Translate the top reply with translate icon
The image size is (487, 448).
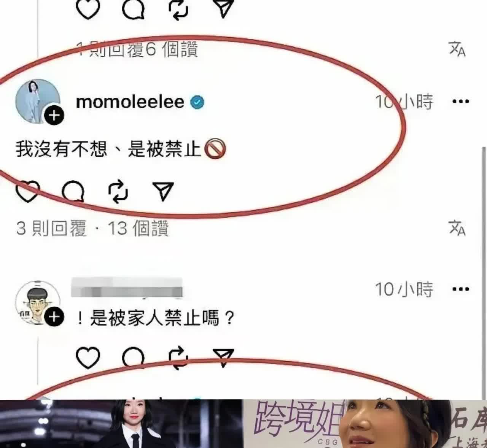pyautogui.click(x=457, y=49)
